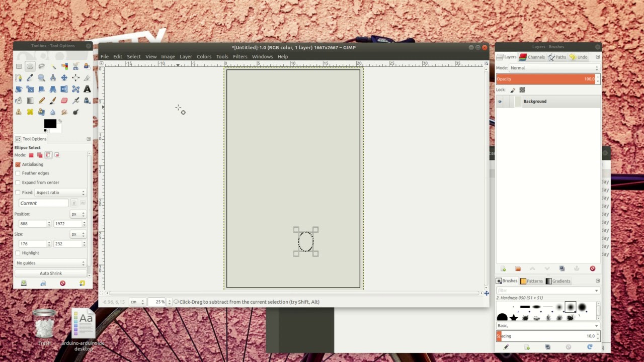The width and height of the screenshot is (644, 362).
Task: Select the Perspective tool
Action: click(x=53, y=89)
